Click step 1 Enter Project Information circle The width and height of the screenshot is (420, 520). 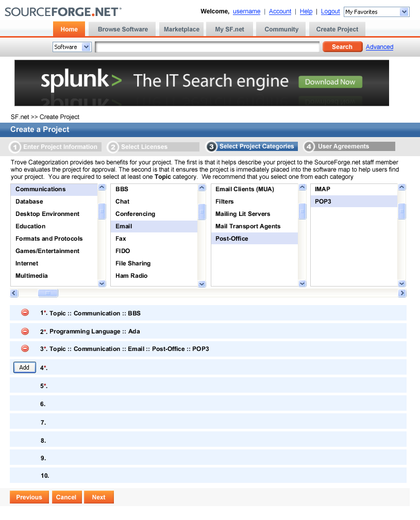(15, 147)
